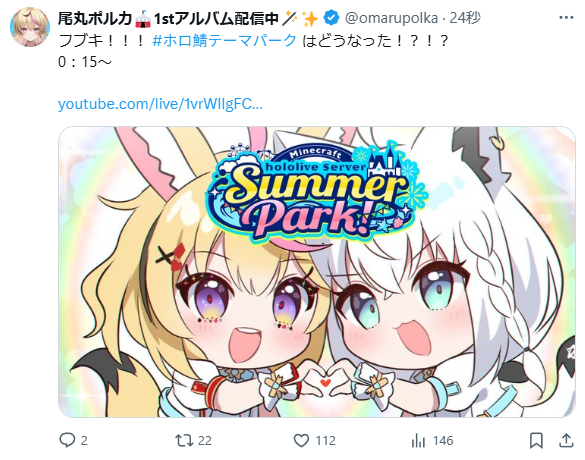This screenshot has height=460, width=585.
Task: View post analytics bar chart icon
Action: click(418, 441)
